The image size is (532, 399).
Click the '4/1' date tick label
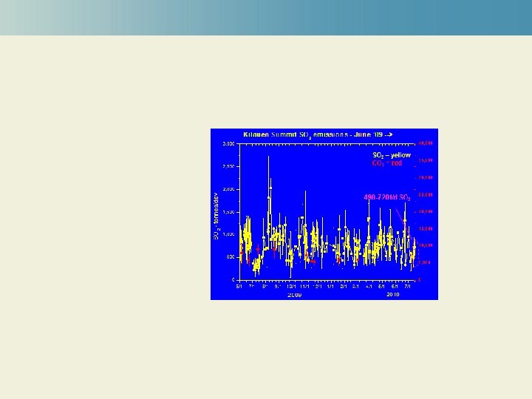[x=369, y=287]
